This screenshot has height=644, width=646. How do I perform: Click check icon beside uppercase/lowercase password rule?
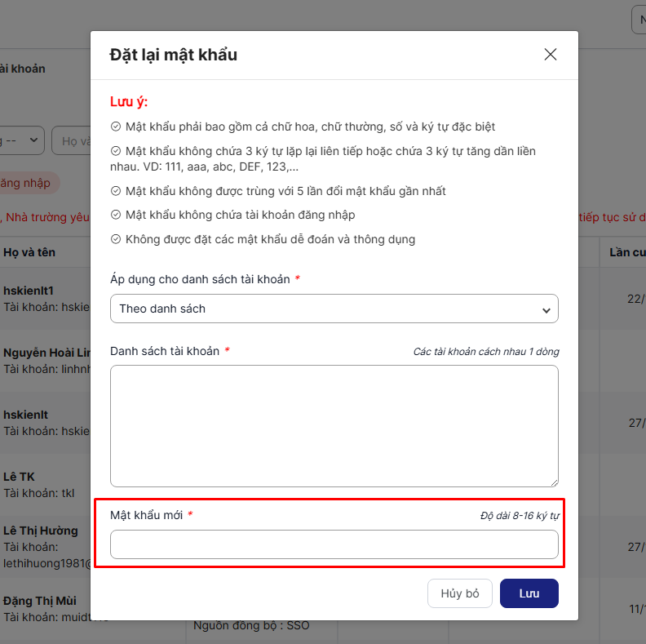[116, 127]
